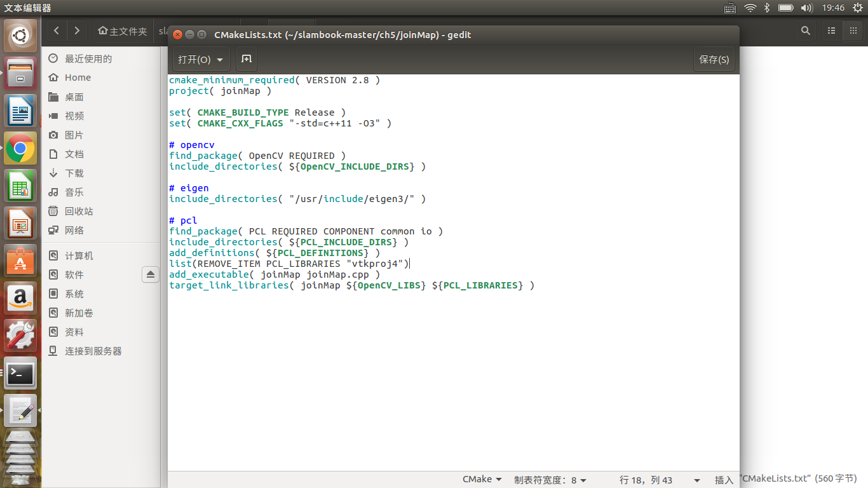Switch Files window to grid view

pyautogui.click(x=852, y=30)
